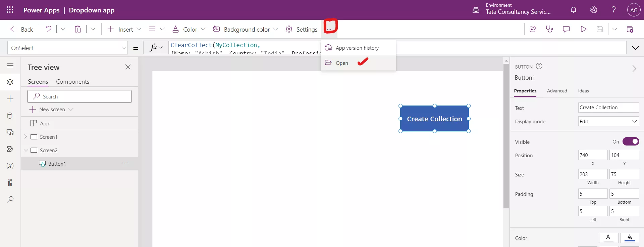Screen dimensions: 644x247
Task: Click the Tree view search field
Action: coord(79,96)
